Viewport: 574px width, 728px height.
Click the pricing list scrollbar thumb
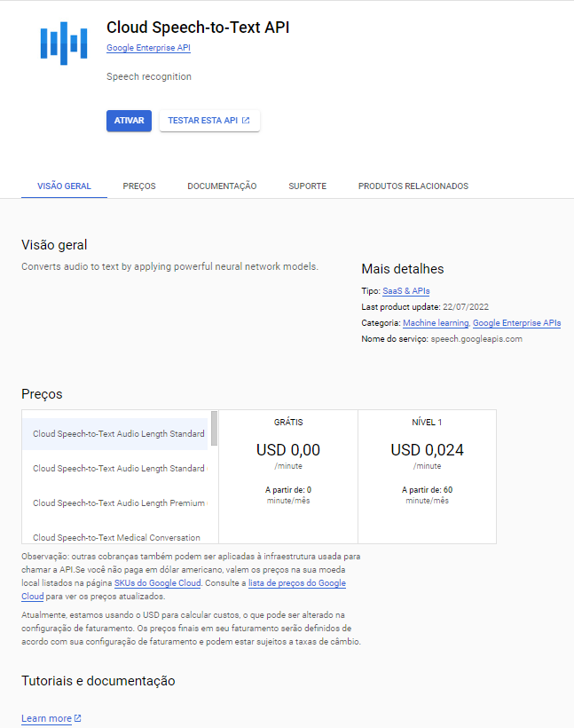tap(214, 428)
